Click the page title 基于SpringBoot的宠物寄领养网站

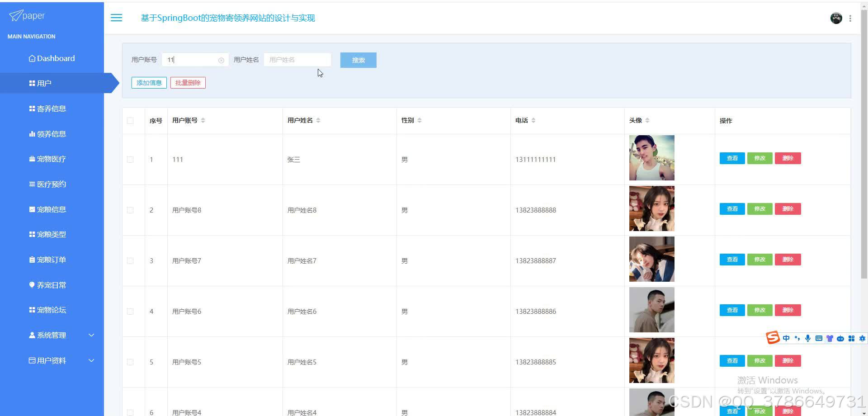coord(228,18)
